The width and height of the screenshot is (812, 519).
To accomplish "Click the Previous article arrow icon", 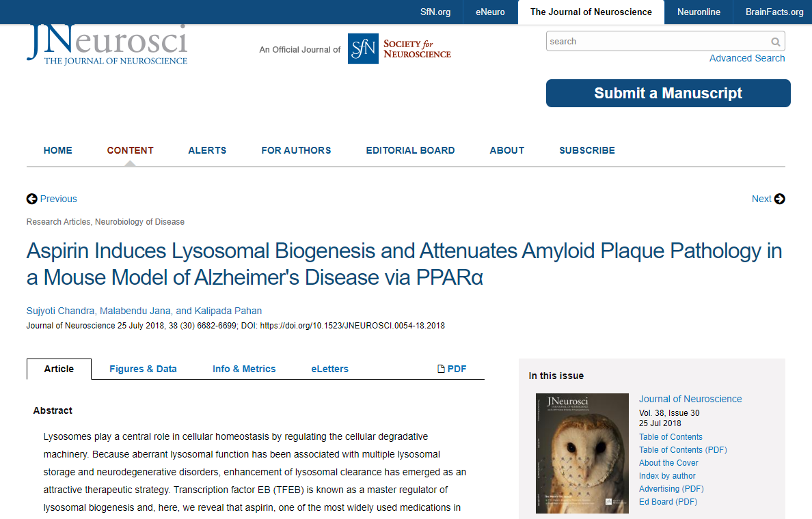I will (32, 199).
